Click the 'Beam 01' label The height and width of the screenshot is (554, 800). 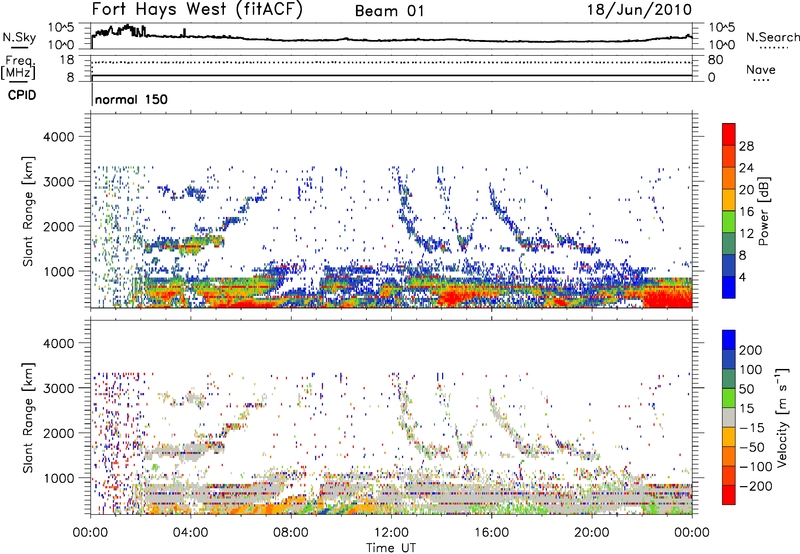tap(389, 11)
